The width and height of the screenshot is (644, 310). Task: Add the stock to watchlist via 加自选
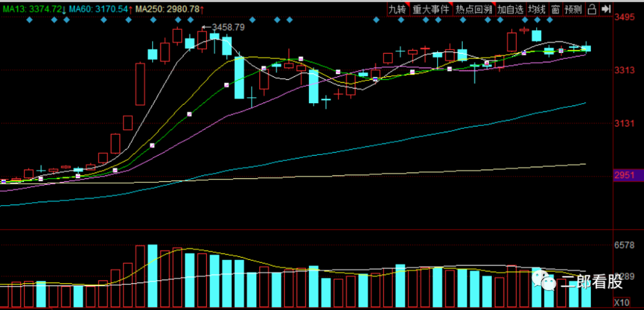[x=510, y=9]
